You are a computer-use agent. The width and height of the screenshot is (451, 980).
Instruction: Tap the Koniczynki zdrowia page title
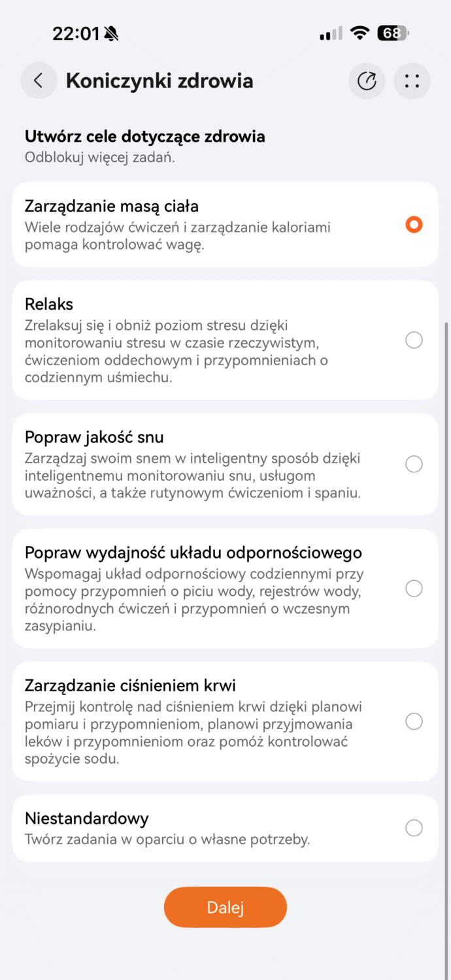point(159,81)
